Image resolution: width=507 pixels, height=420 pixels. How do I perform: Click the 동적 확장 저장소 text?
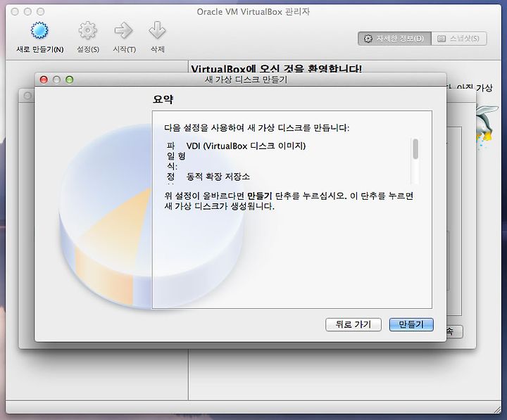(218, 177)
